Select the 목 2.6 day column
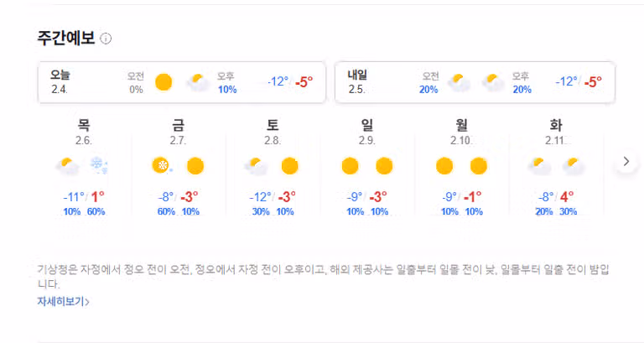 tap(84, 167)
